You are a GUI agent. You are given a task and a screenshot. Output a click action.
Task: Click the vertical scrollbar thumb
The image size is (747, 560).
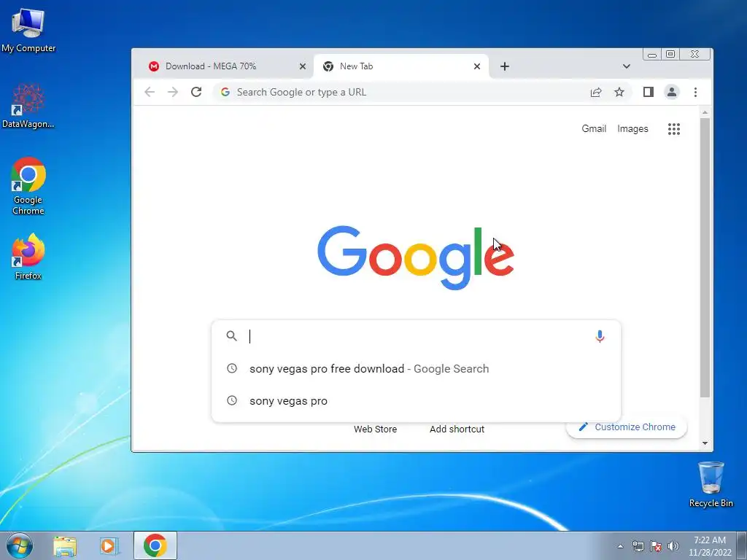click(x=705, y=257)
